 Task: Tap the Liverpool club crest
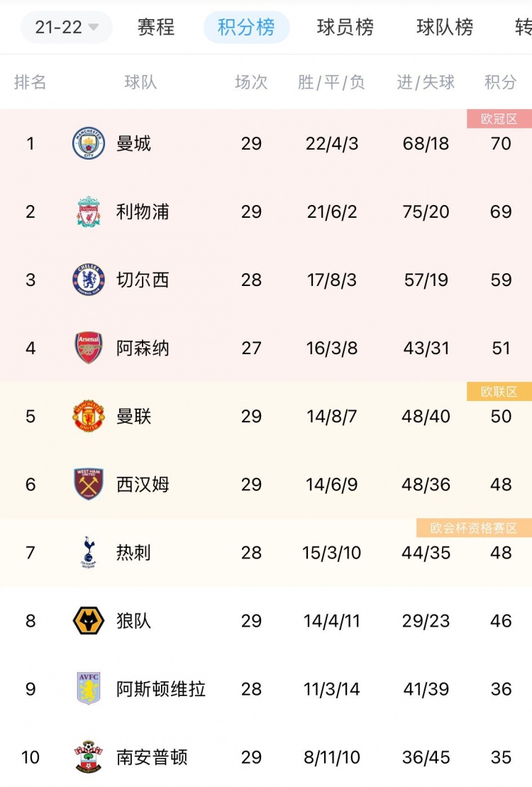tap(89, 212)
